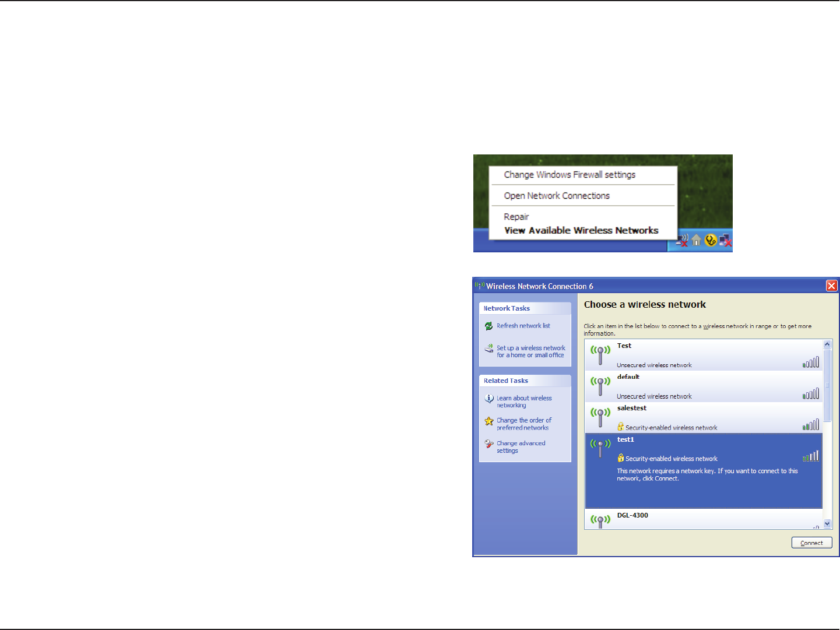Click the Learn about wireless networking info icon

coord(489,399)
